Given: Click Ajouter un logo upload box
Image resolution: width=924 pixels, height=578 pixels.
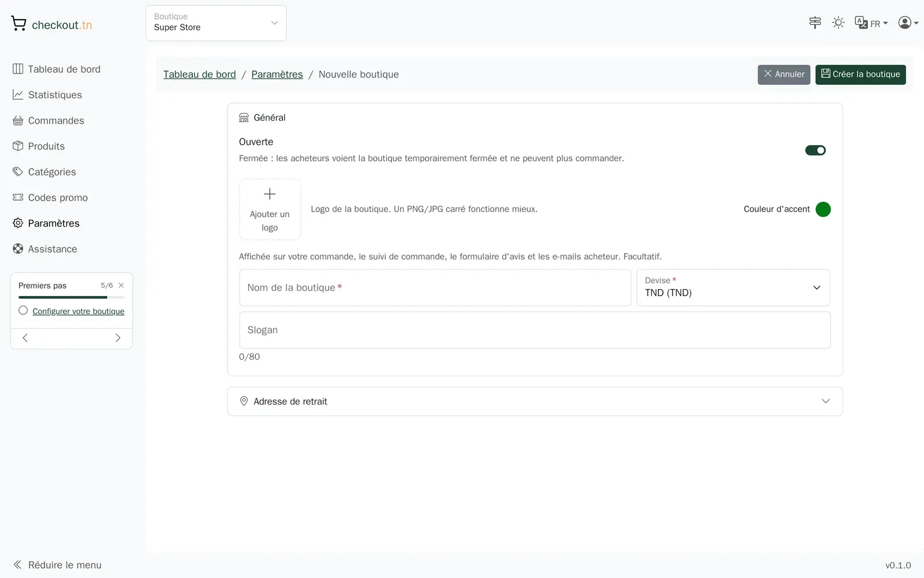Looking at the screenshot, I should tap(270, 209).
